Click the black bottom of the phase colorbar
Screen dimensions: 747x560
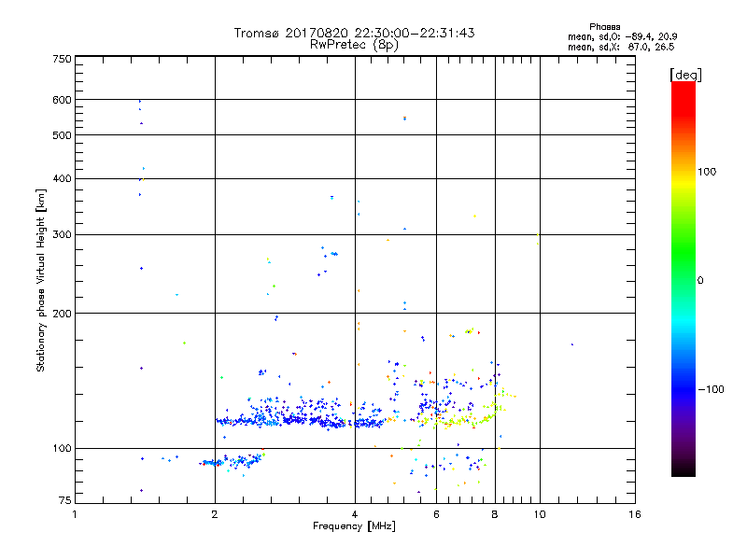[684, 471]
